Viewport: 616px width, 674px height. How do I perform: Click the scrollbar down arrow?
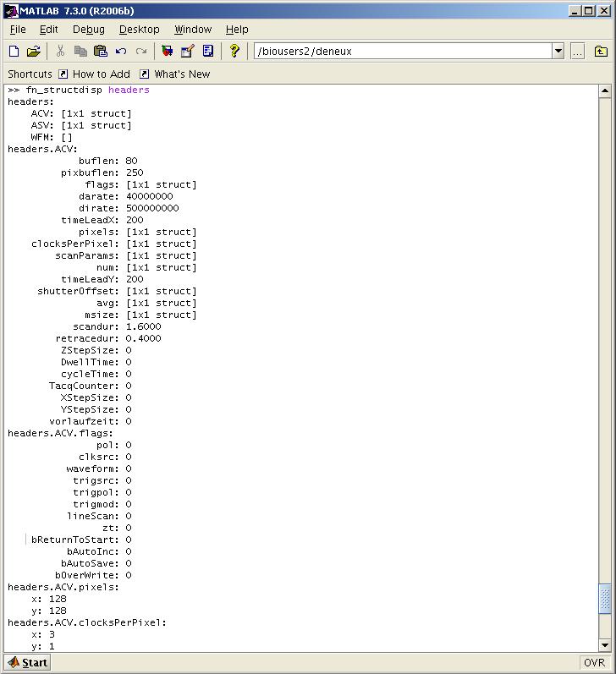(605, 645)
